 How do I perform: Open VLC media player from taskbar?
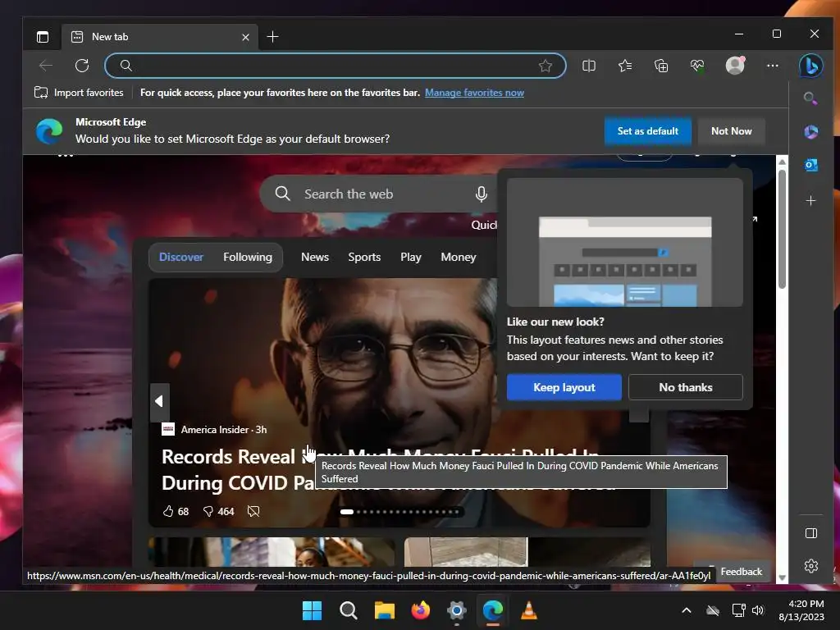(x=529, y=610)
